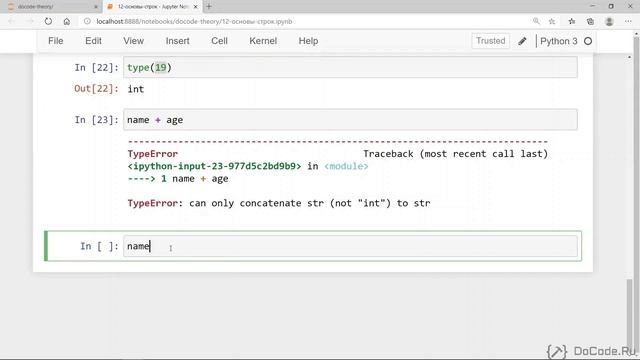640x360 pixels.
Task: Close the docode-theory tab
Action: point(96,7)
